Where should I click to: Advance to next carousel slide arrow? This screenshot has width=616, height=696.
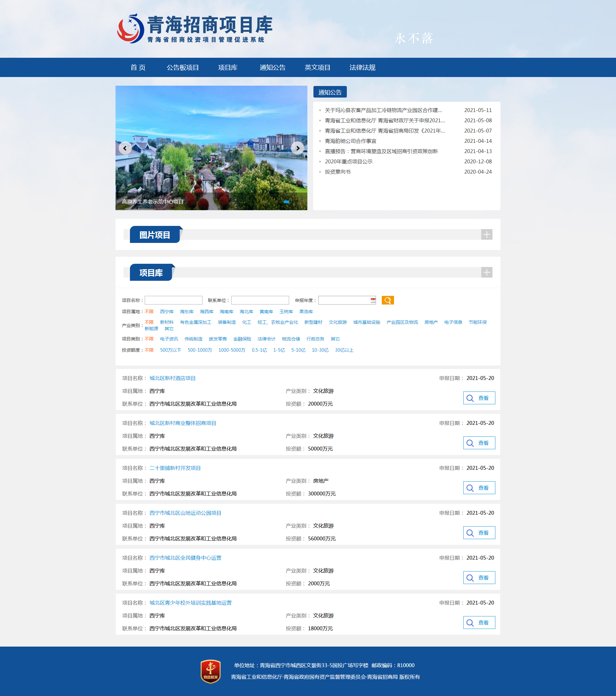[298, 148]
